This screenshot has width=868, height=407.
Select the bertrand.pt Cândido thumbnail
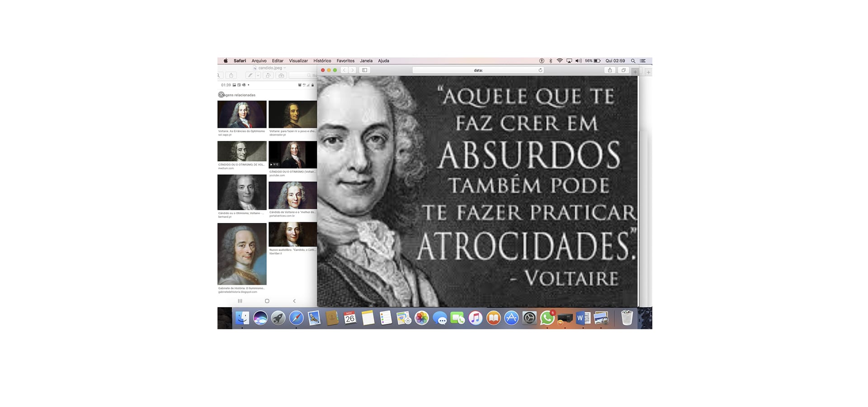pyautogui.click(x=242, y=192)
